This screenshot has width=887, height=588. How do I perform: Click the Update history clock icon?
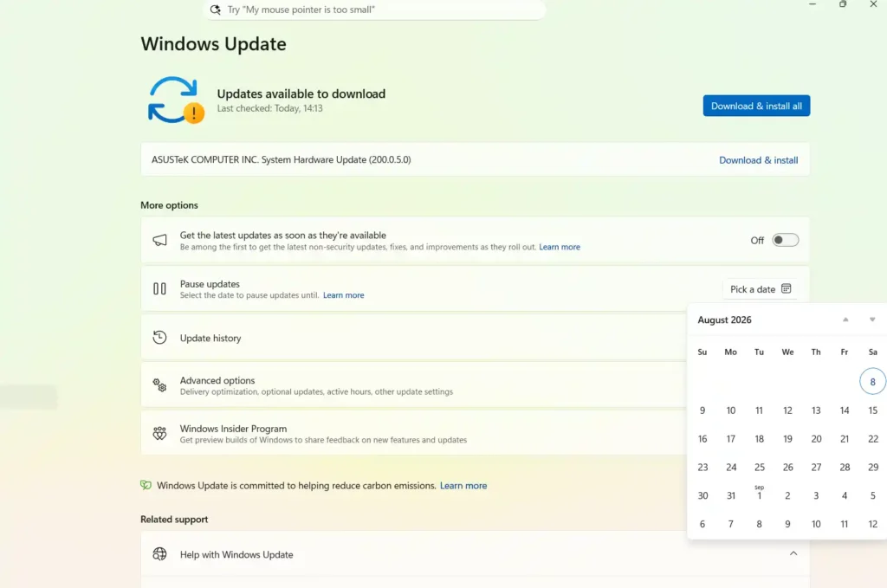(159, 338)
